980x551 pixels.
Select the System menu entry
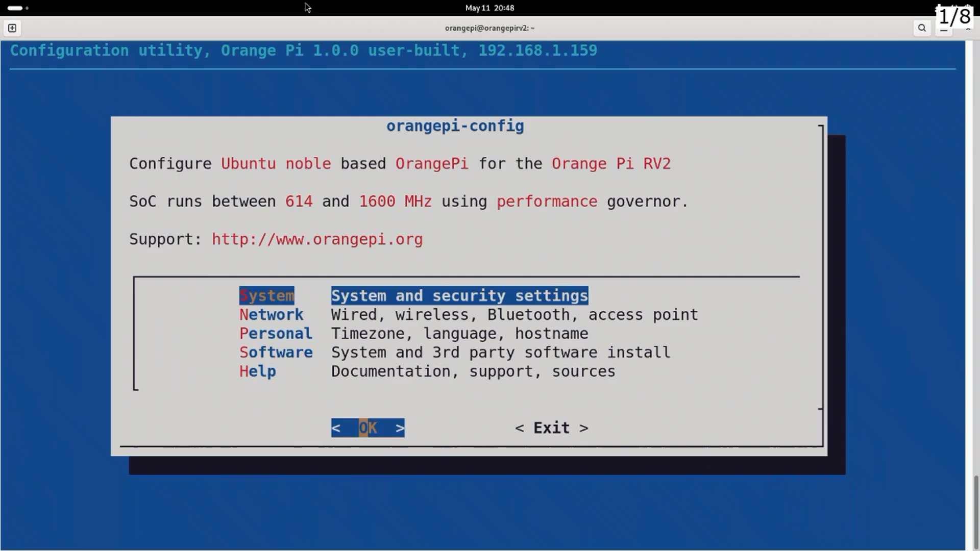[x=266, y=295]
